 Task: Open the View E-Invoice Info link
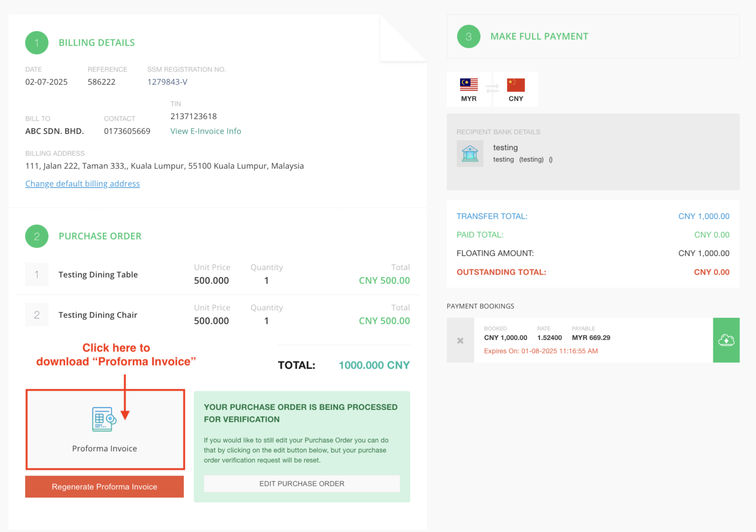tap(206, 131)
